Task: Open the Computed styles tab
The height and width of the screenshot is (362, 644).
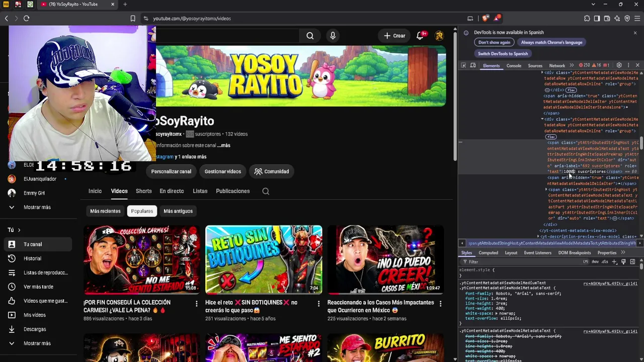Action: click(x=488, y=253)
